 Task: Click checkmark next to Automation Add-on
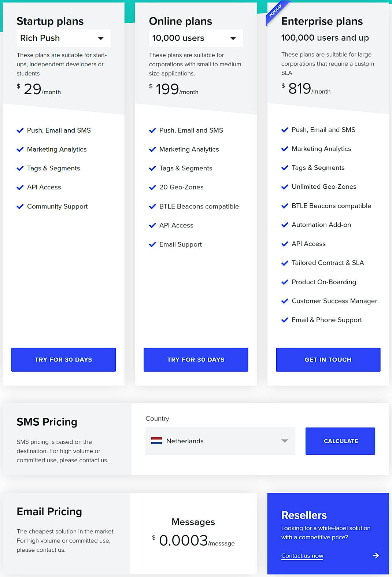click(285, 225)
